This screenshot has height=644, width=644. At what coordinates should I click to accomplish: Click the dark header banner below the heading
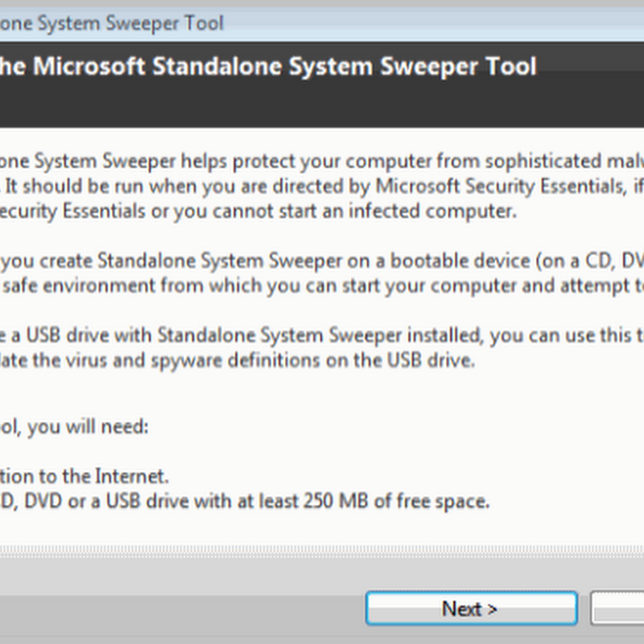click(x=322, y=107)
